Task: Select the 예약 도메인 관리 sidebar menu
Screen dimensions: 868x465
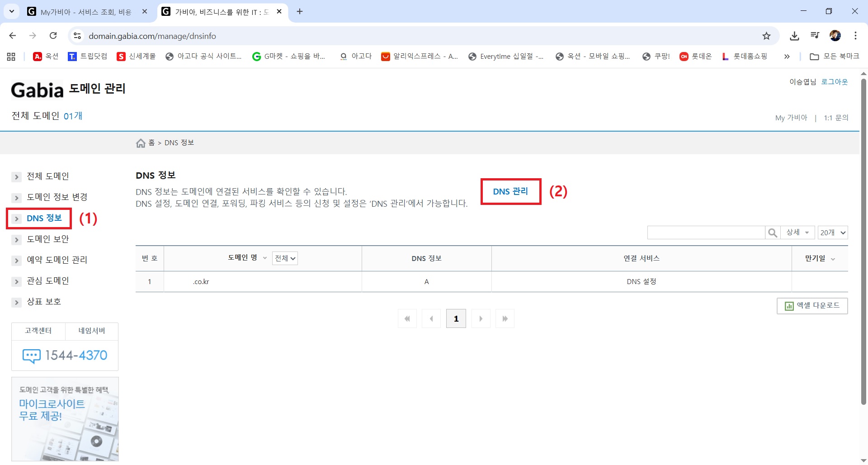Action: [x=57, y=260]
